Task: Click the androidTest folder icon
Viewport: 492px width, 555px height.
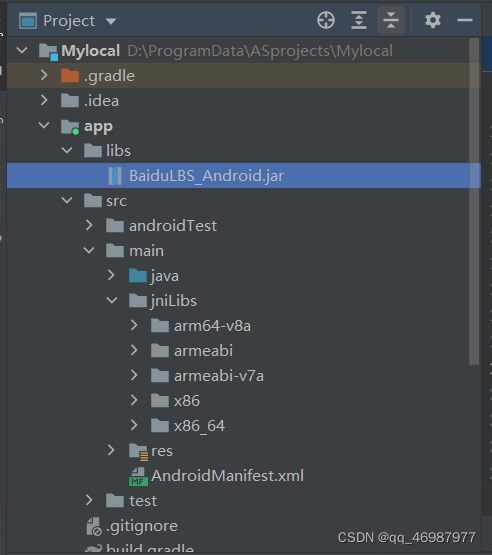Action: pos(115,226)
